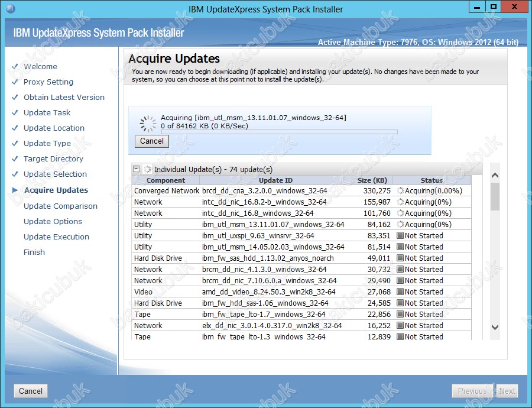
Task: Click checkmark icon next to Update Selection
Action: point(15,174)
